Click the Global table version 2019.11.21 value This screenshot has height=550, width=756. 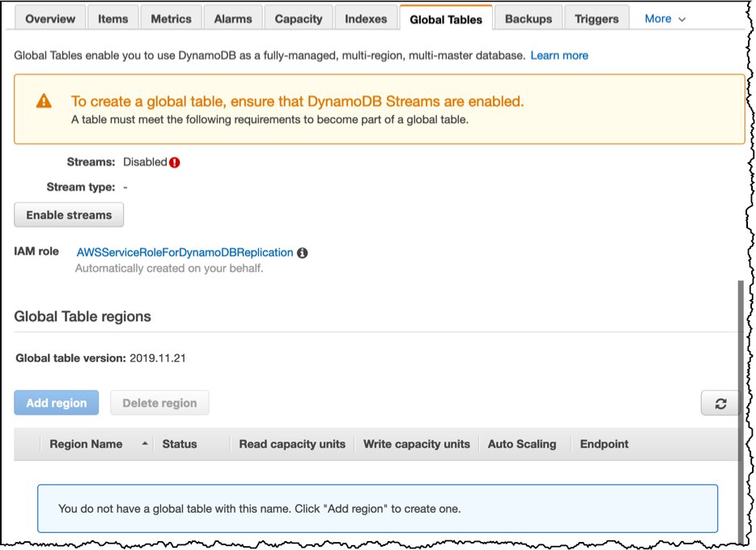pyautogui.click(x=158, y=358)
